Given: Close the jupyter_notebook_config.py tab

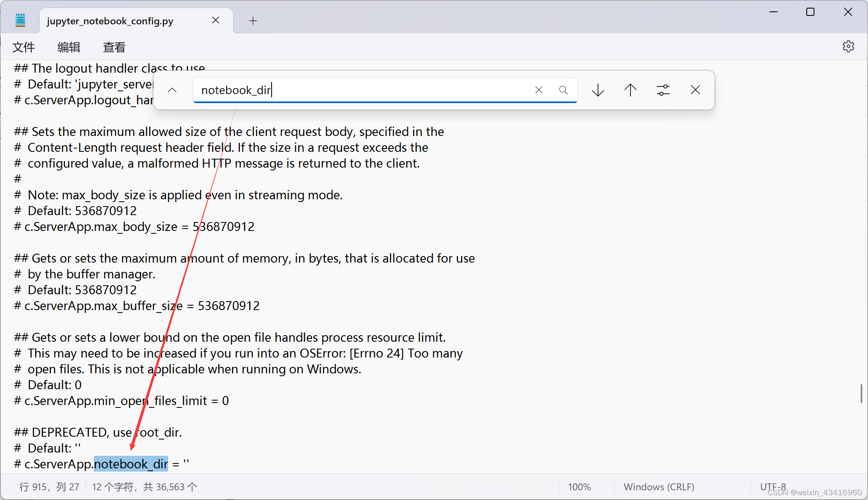Looking at the screenshot, I should click(216, 20).
